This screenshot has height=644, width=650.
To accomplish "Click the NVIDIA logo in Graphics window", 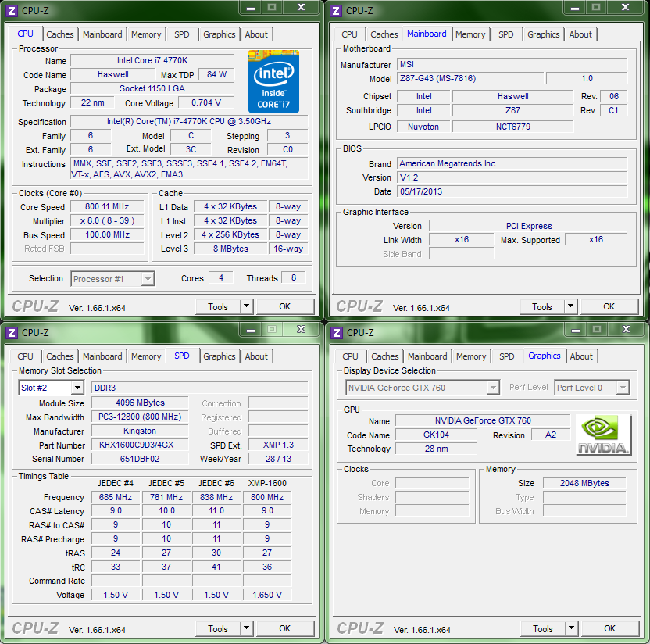I will coord(603,435).
